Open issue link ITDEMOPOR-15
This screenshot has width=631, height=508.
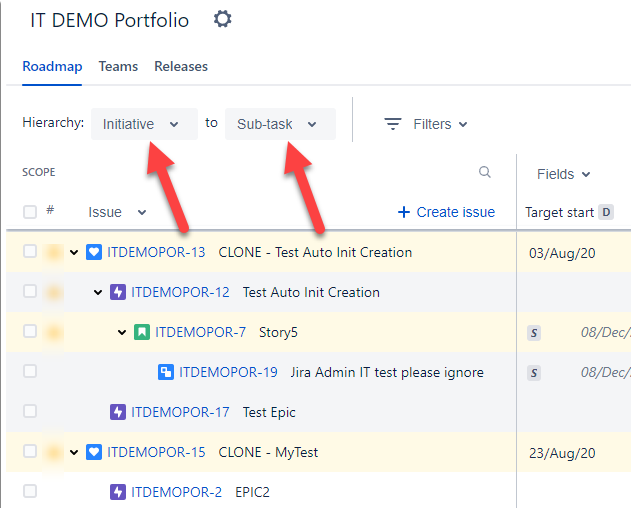(x=156, y=452)
